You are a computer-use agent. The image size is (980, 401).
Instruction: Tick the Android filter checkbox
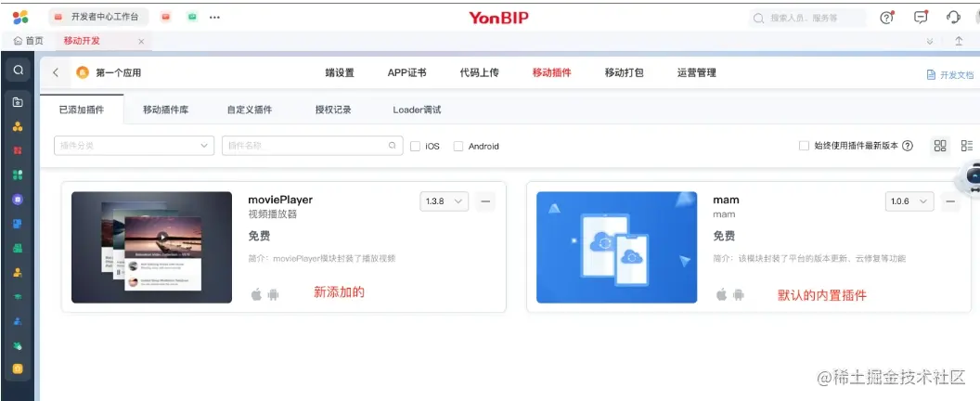click(458, 147)
